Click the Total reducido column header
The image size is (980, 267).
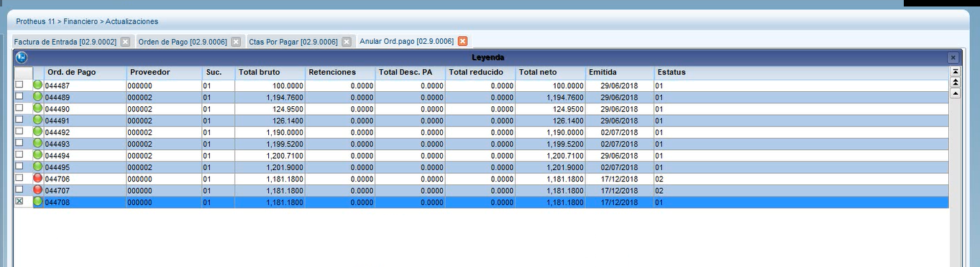coord(481,72)
